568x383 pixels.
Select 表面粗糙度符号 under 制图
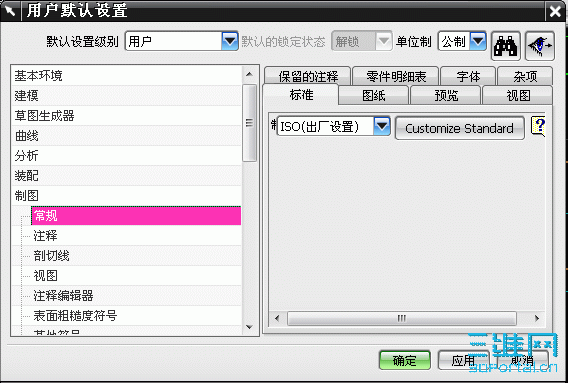click(136, 316)
